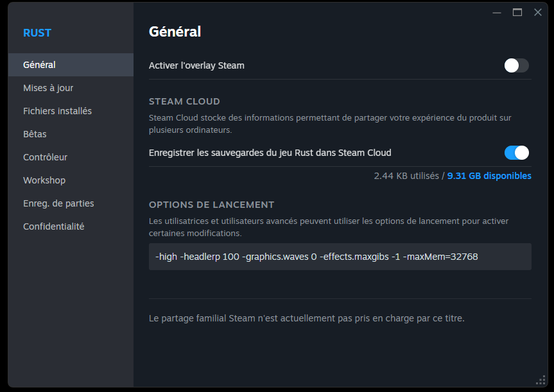Minimize the Rust properties window

click(x=497, y=12)
